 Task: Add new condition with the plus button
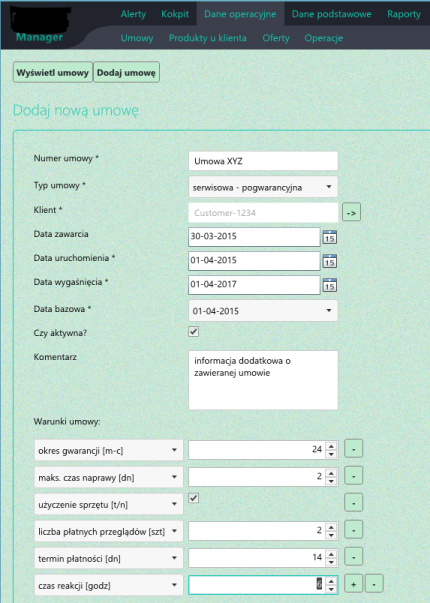[353, 584]
